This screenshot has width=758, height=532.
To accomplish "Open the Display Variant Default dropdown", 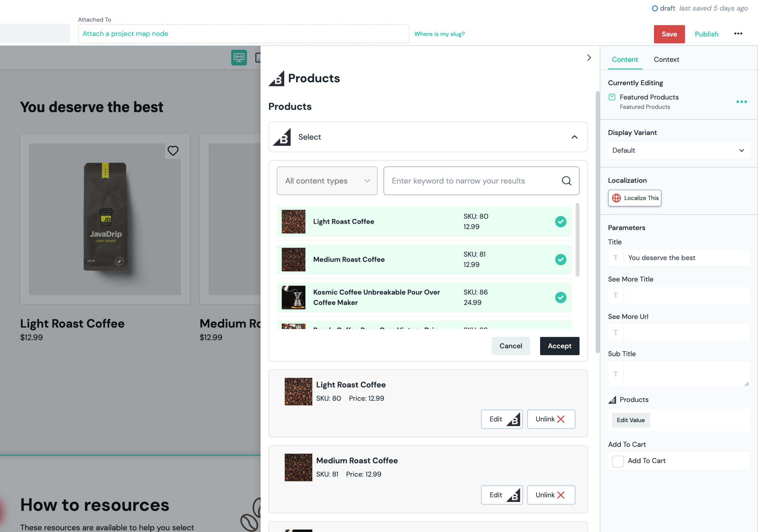I will (x=678, y=150).
